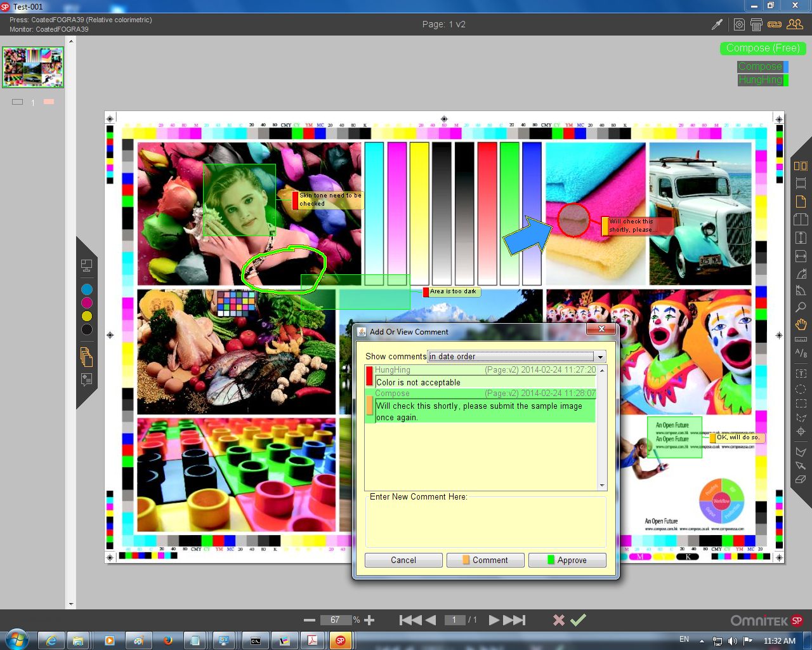Toggle the Compose user filter label

click(x=763, y=66)
